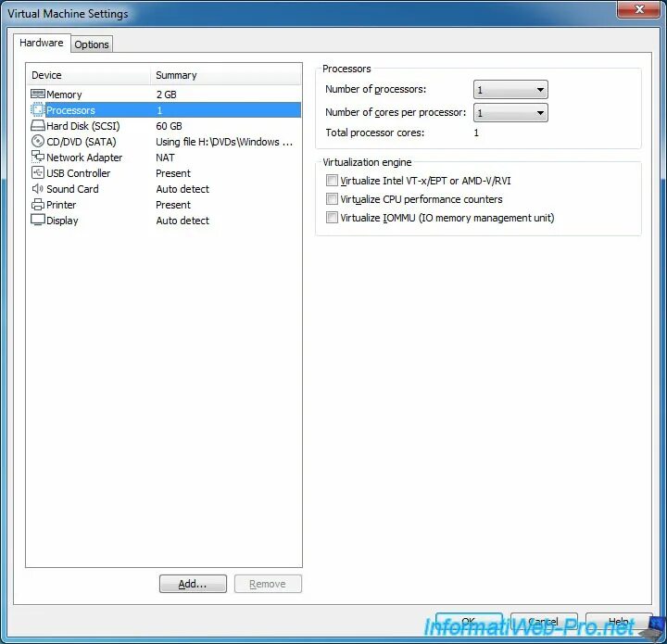This screenshot has height=644, width=667.
Task: Select the Memory row label
Action: coord(64,95)
